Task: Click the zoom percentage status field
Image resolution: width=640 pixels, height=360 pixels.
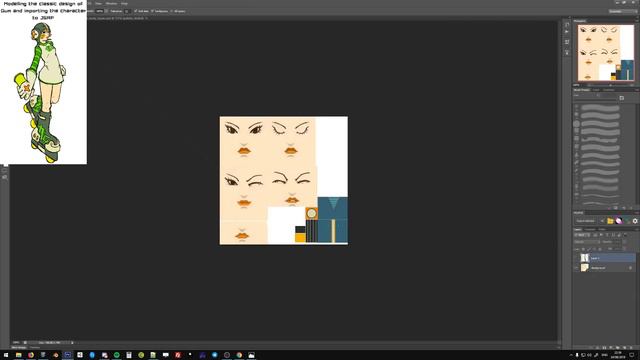Action: (16, 342)
